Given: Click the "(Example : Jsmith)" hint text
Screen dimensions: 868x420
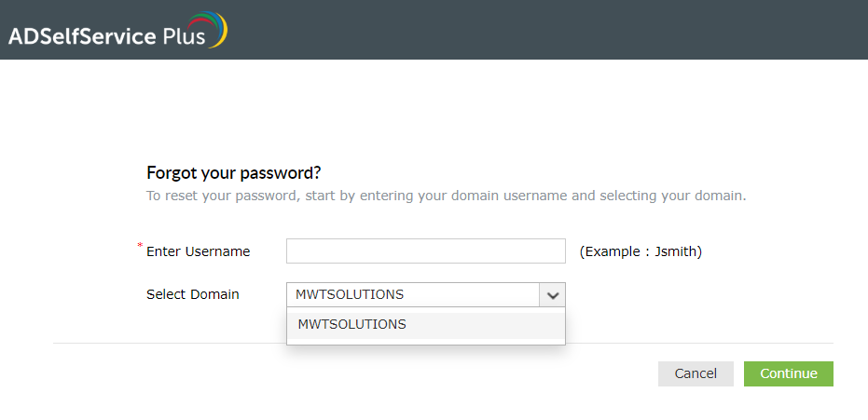Looking at the screenshot, I should pyautogui.click(x=641, y=251).
